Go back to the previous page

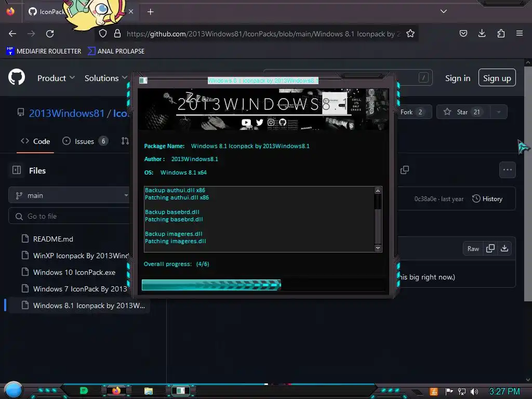[x=12, y=34]
